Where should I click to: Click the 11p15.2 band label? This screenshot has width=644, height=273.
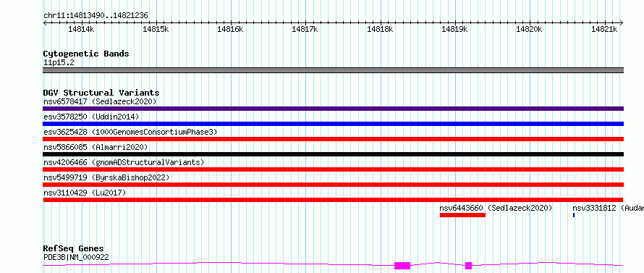(x=59, y=63)
